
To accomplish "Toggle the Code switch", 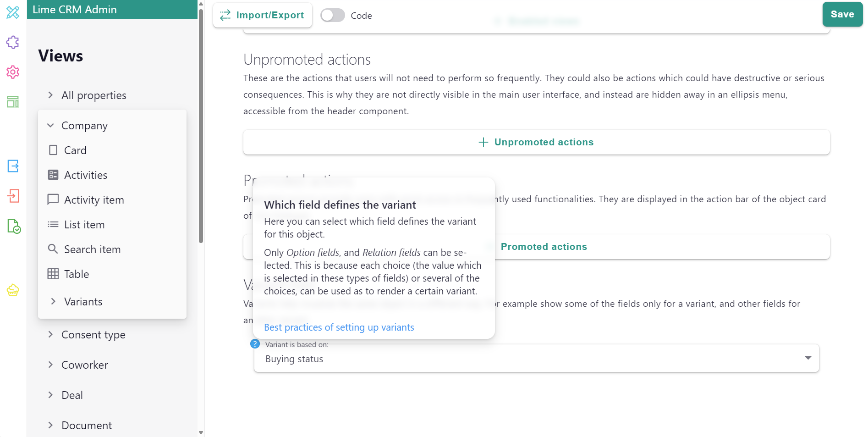I will pos(333,16).
